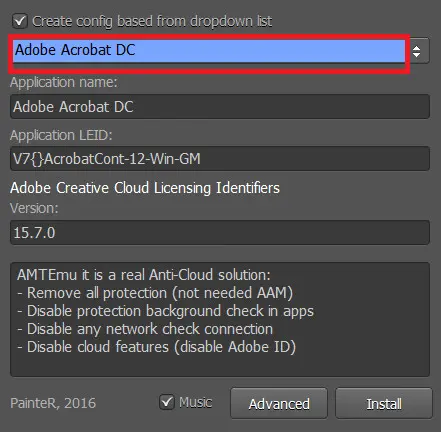The image size is (441, 432).
Task: Open the Advanced options
Action: point(279,403)
